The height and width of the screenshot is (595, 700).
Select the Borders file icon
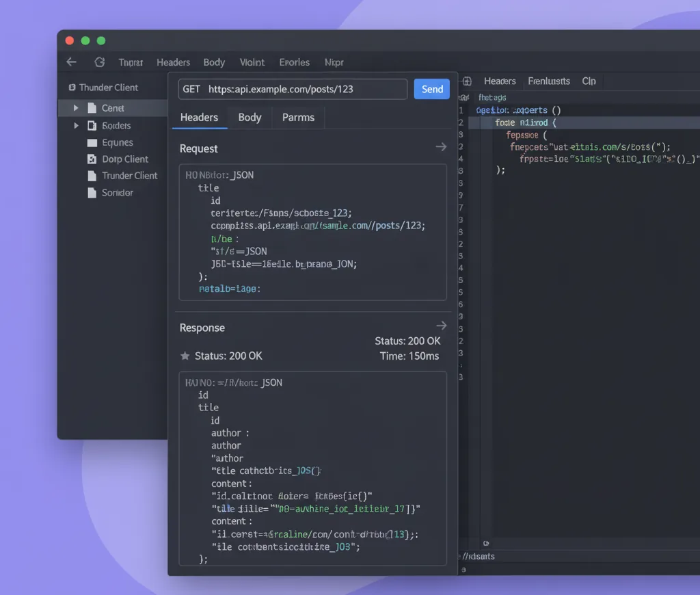[92, 126]
